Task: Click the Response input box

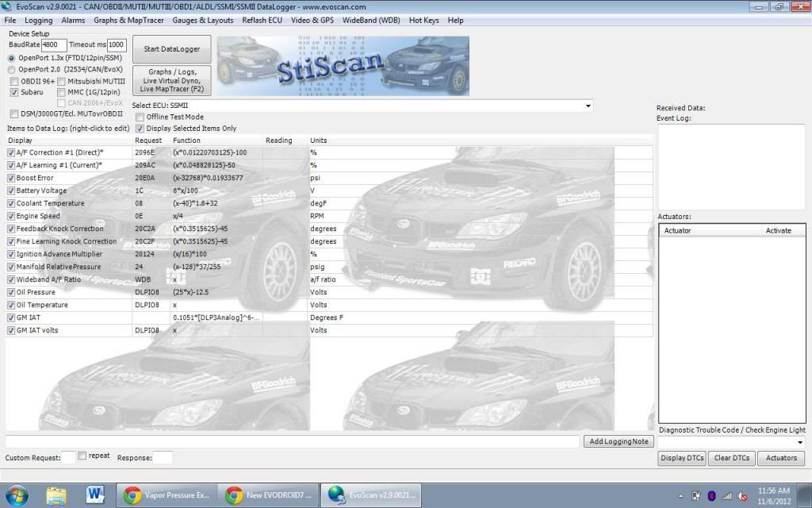Action: point(163,458)
